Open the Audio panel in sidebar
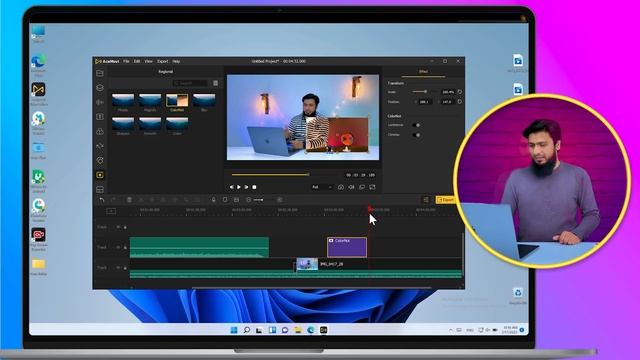 pos(100,102)
